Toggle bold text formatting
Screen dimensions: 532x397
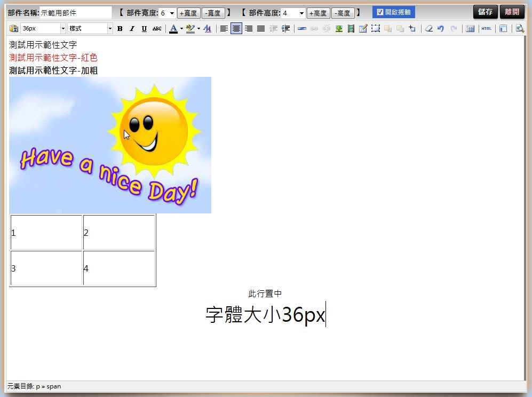(120, 29)
